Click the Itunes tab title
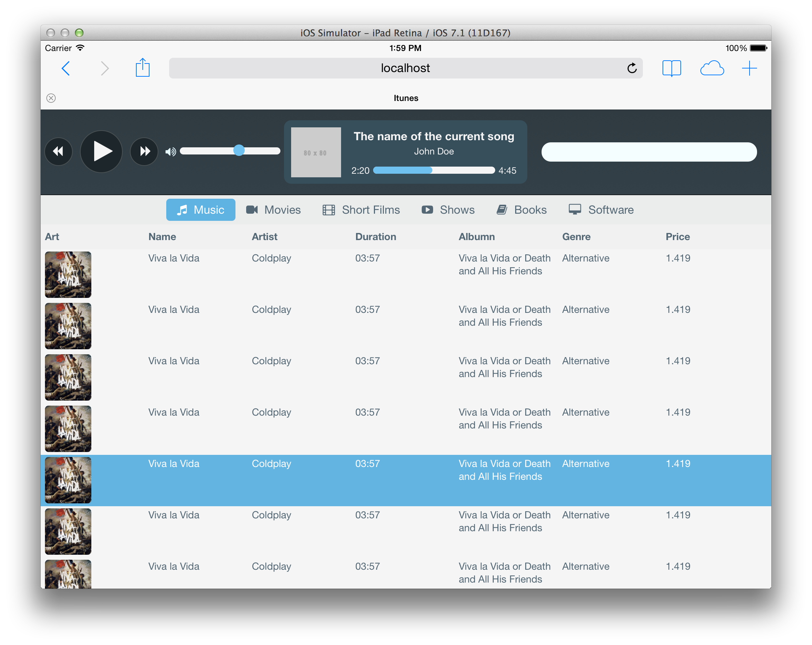This screenshot has height=645, width=812. pyautogui.click(x=406, y=98)
